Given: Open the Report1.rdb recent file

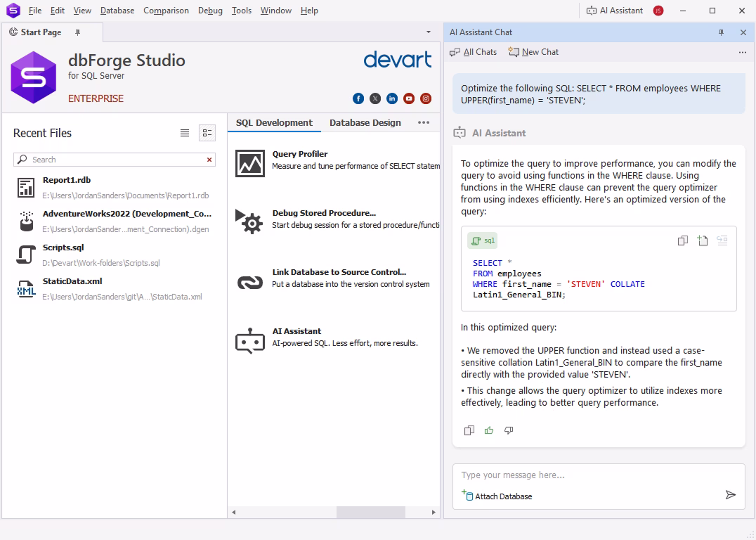Looking at the screenshot, I should point(115,187).
